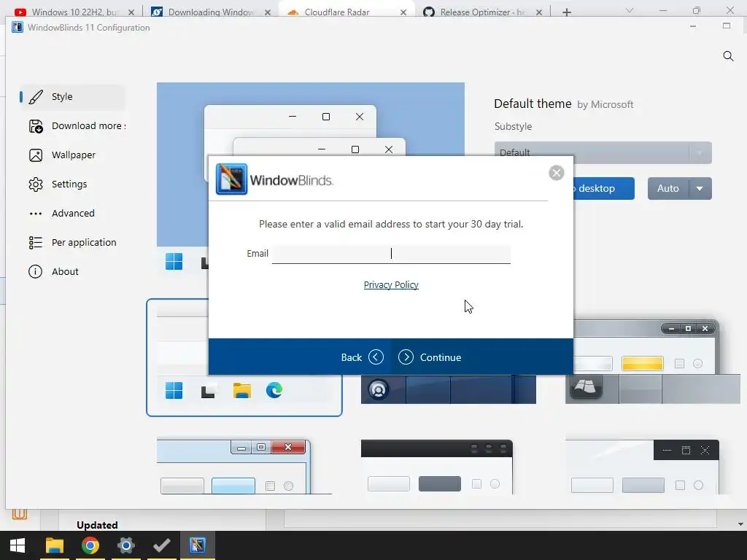747x560 pixels.
Task: Select the default Windows 11 style thumbnail
Action: 244,357
